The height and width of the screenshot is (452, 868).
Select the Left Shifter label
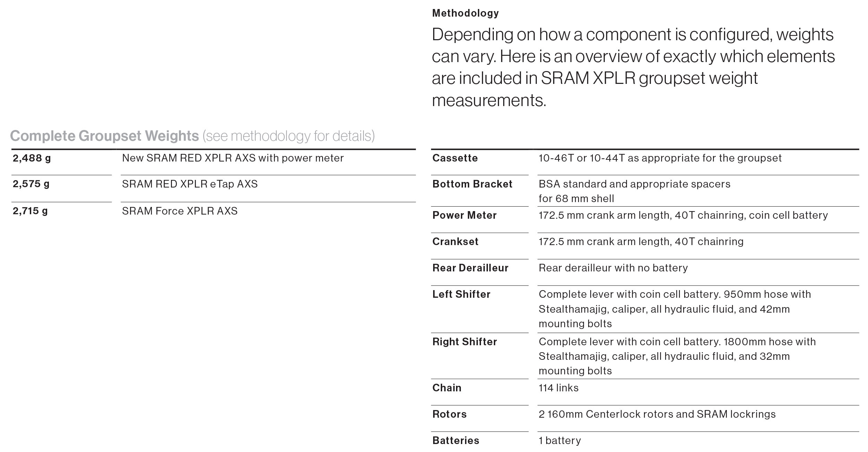click(x=461, y=294)
